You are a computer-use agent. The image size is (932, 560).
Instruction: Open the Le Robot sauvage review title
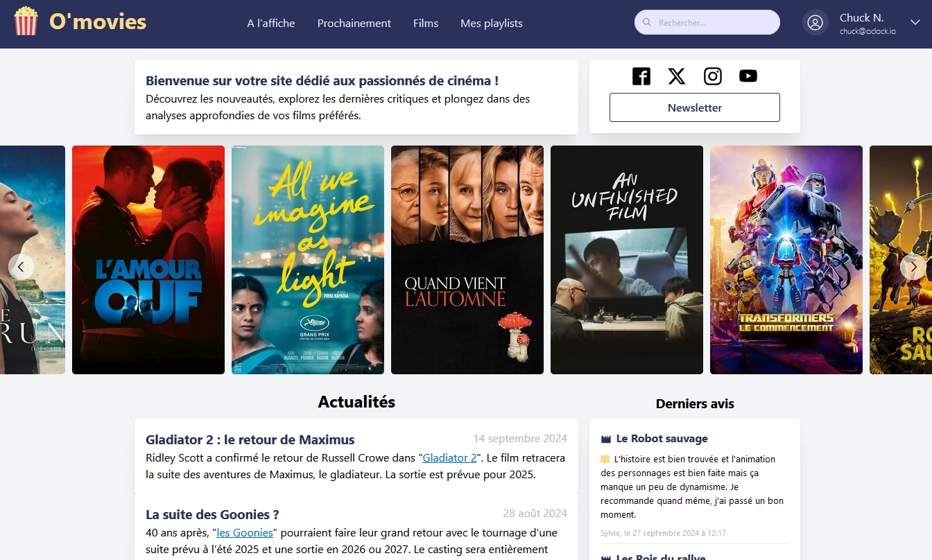point(662,439)
